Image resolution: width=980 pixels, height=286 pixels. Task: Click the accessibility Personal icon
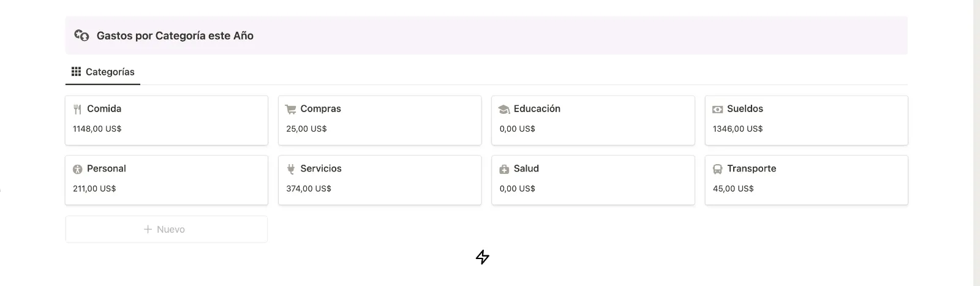(x=78, y=169)
